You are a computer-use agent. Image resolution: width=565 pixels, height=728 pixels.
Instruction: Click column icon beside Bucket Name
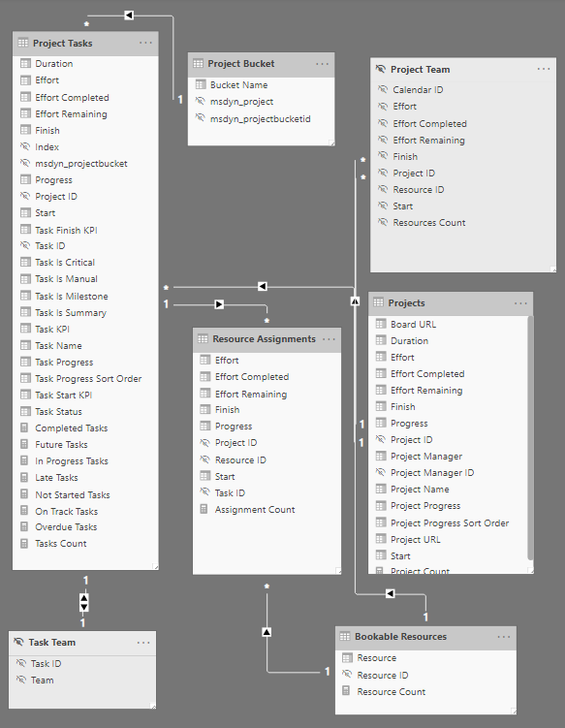(201, 84)
